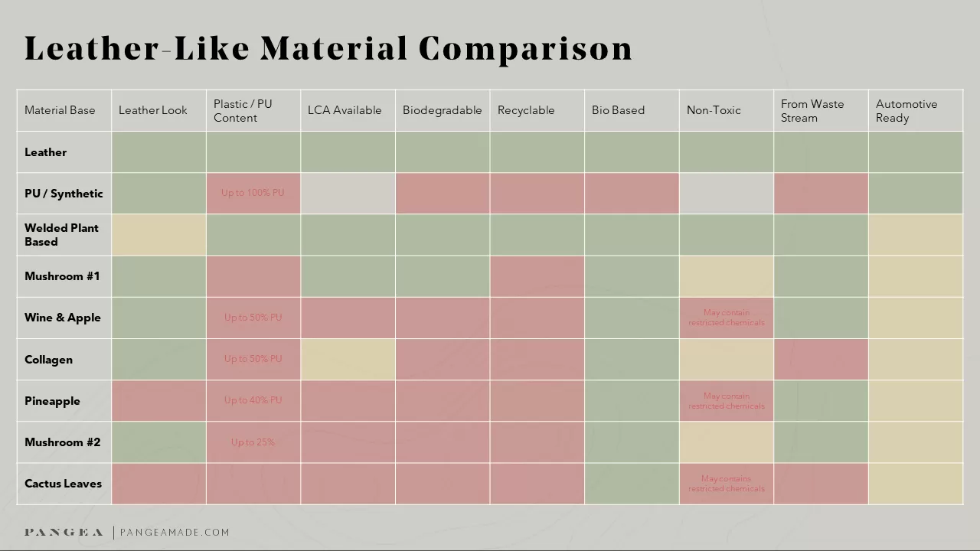Click the grey PU / Synthetic Non-Toxic cell
The image size is (980, 551).
pos(727,193)
